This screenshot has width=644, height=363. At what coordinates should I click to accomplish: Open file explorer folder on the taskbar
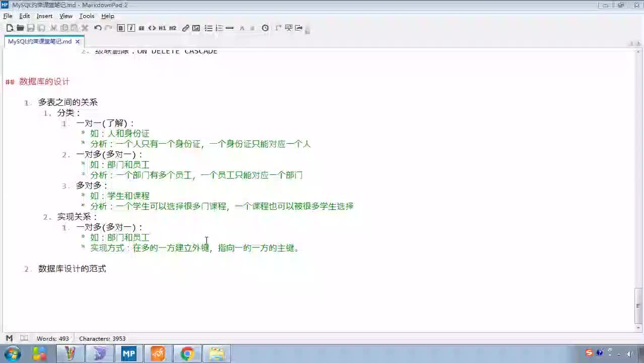pyautogui.click(x=217, y=354)
